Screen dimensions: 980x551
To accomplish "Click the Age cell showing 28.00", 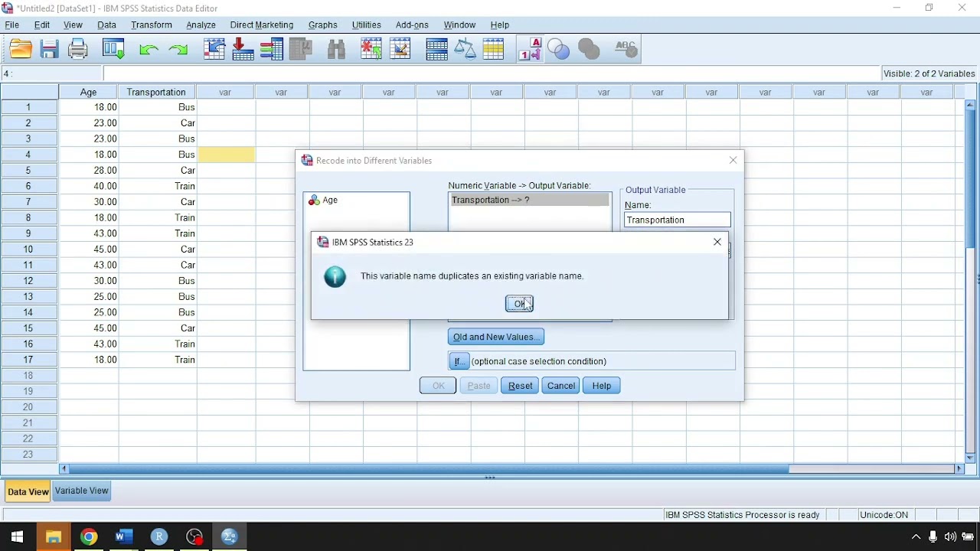I will coord(89,170).
